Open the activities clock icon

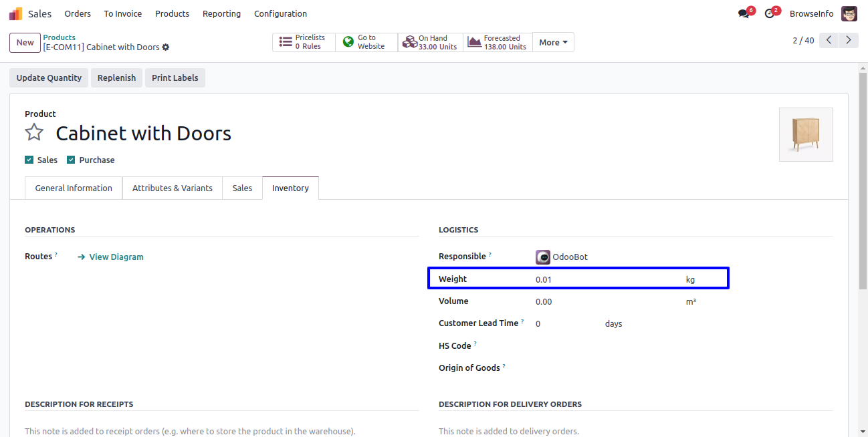[x=769, y=13]
